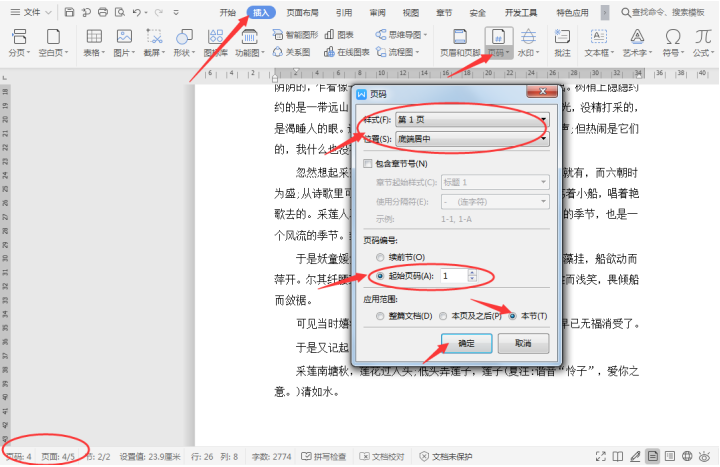Select the 形状 shapes tool
This screenshot has height=467, width=720.
[184, 37]
